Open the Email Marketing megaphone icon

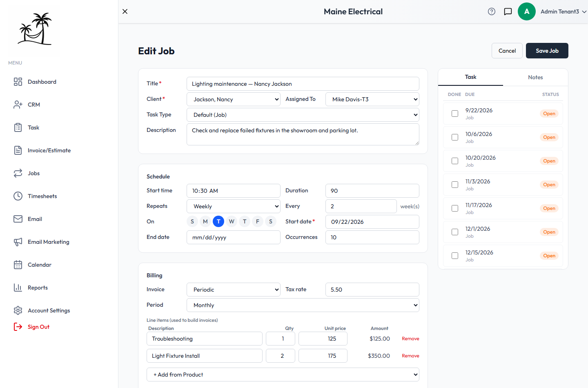[x=18, y=242]
